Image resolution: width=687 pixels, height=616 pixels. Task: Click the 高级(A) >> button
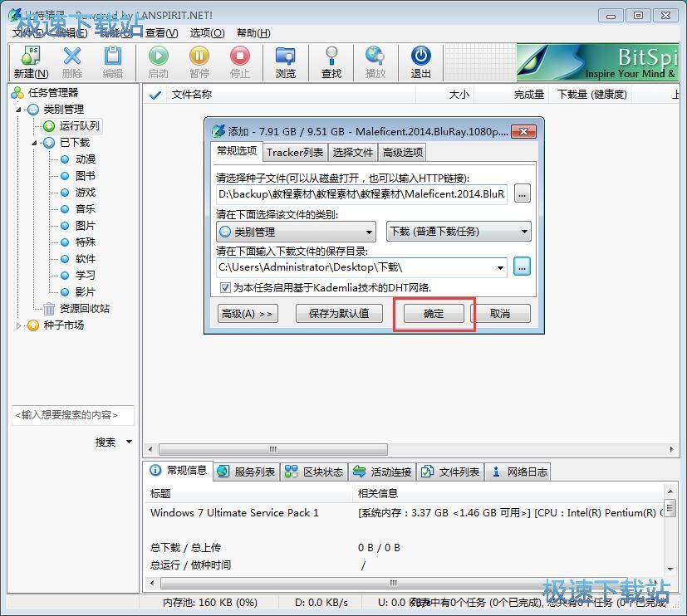pyautogui.click(x=248, y=314)
